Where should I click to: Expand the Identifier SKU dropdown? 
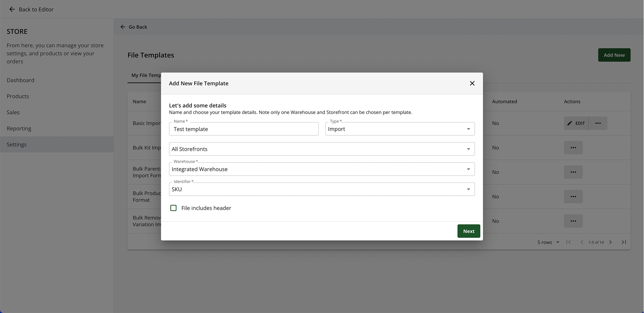[322, 189]
